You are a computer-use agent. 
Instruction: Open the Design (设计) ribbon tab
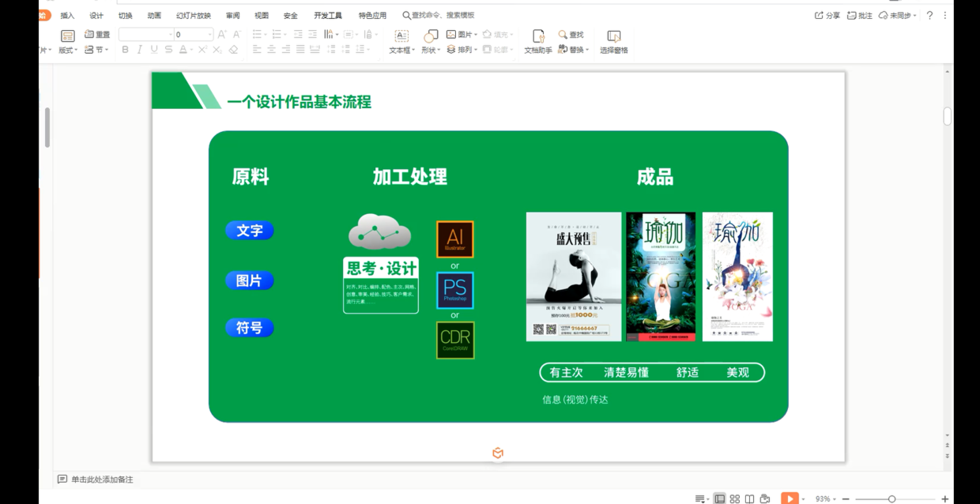(96, 15)
